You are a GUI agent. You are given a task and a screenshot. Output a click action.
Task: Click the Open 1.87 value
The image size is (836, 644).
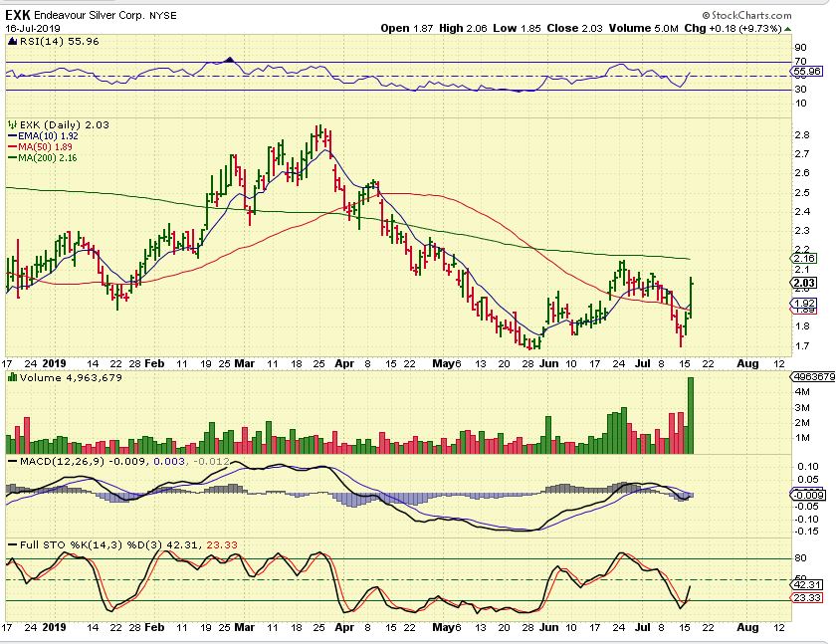[406, 28]
